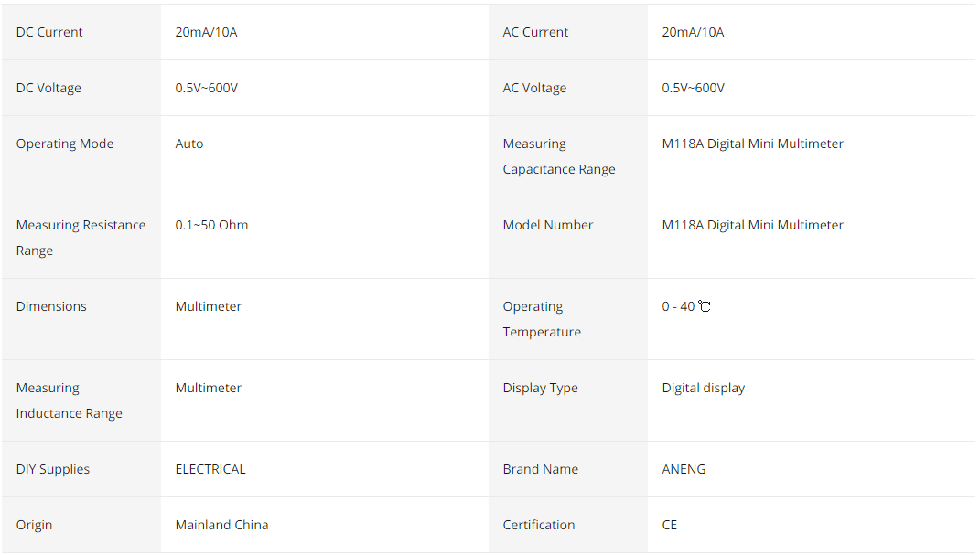This screenshot has height=555, width=980.
Task: Click the DC Voltage 0.5V~600V value
Action: pyautogui.click(x=206, y=88)
